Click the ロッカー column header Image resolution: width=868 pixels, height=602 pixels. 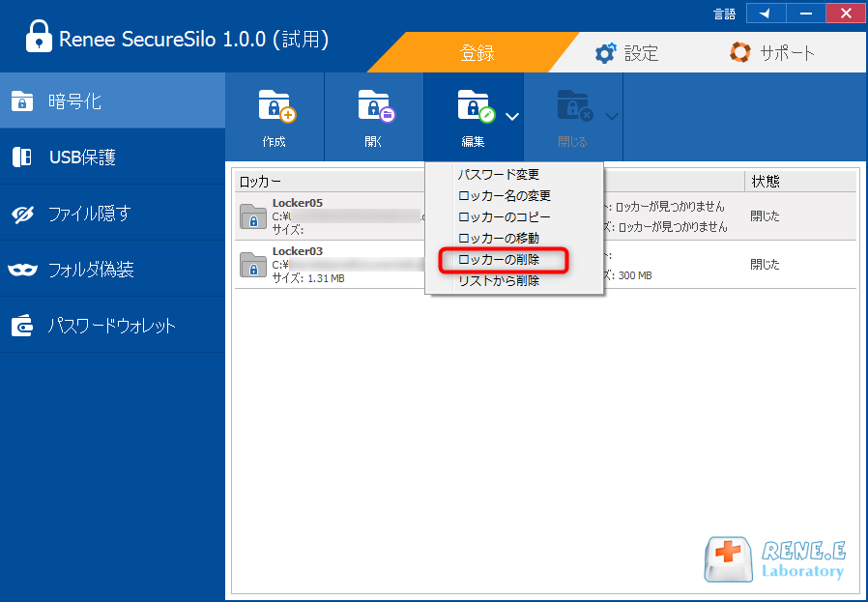260,181
